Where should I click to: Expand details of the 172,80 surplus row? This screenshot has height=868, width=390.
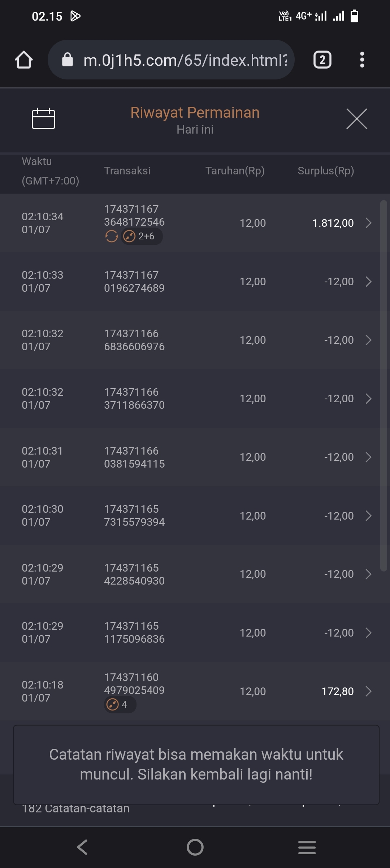tap(368, 691)
